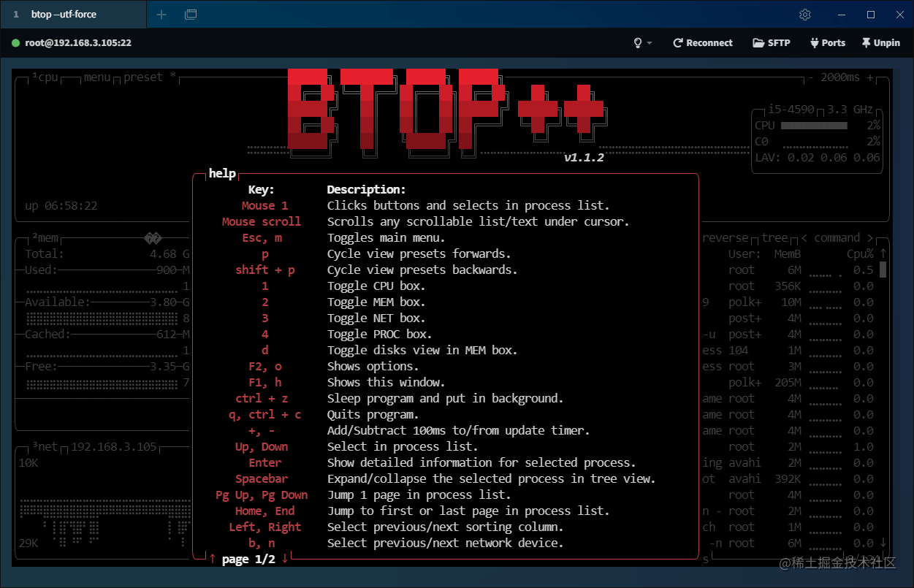Select the avahi 392K process row

pos(788,478)
